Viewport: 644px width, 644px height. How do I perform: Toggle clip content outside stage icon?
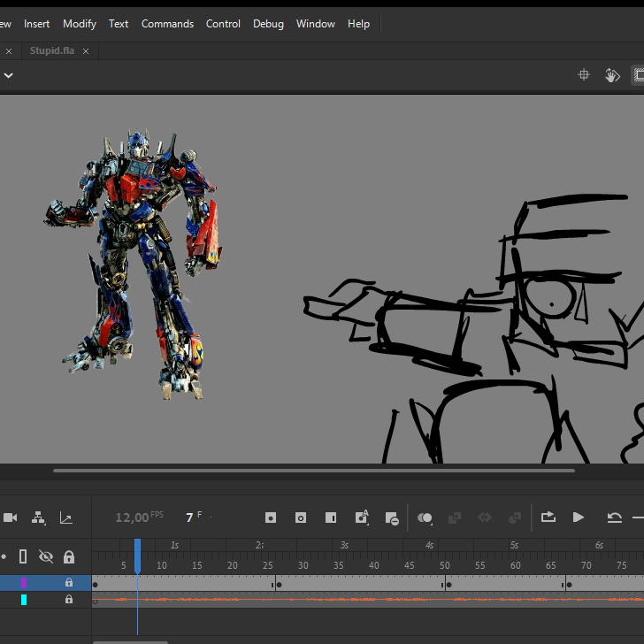pos(638,75)
